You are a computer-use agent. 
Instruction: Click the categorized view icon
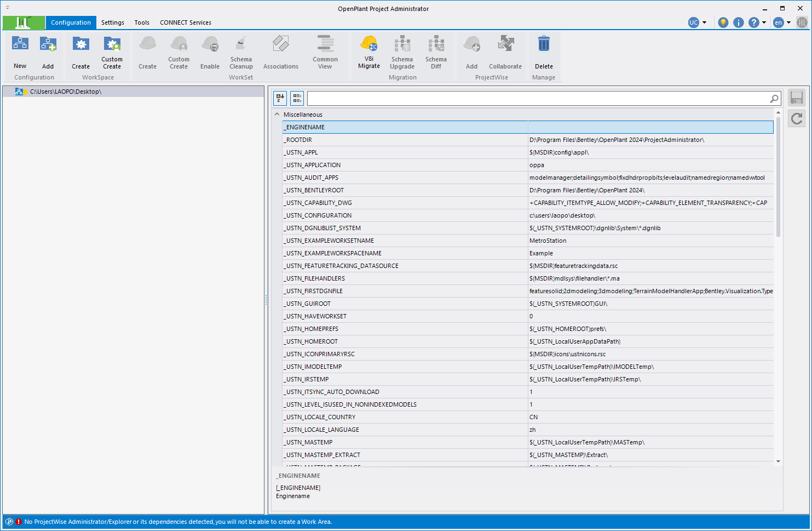pyautogui.click(x=297, y=98)
